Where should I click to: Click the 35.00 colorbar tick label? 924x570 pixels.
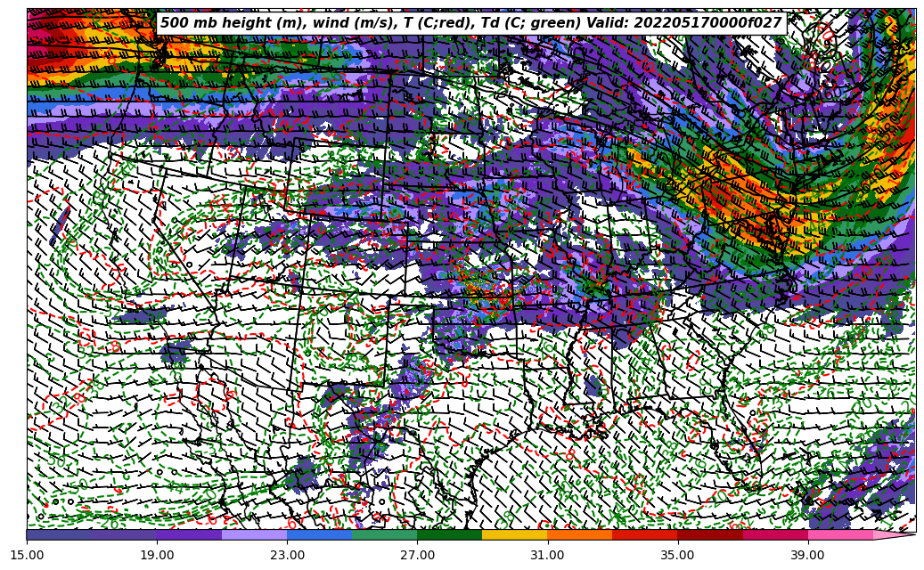pyautogui.click(x=678, y=555)
